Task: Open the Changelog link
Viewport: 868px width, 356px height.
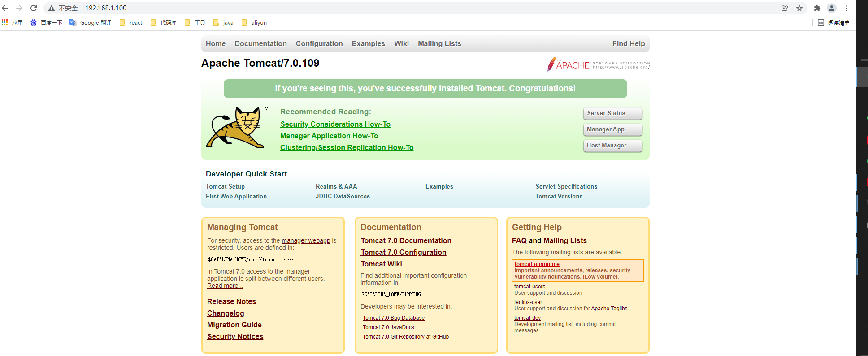Action: point(226,313)
